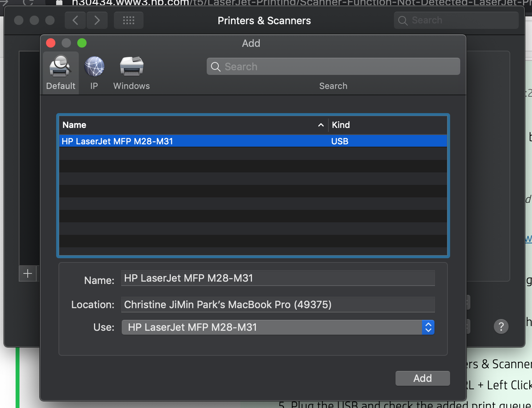Select HP LaserJet MFP M28-M31 printer row
The height and width of the screenshot is (408, 532).
(x=253, y=141)
